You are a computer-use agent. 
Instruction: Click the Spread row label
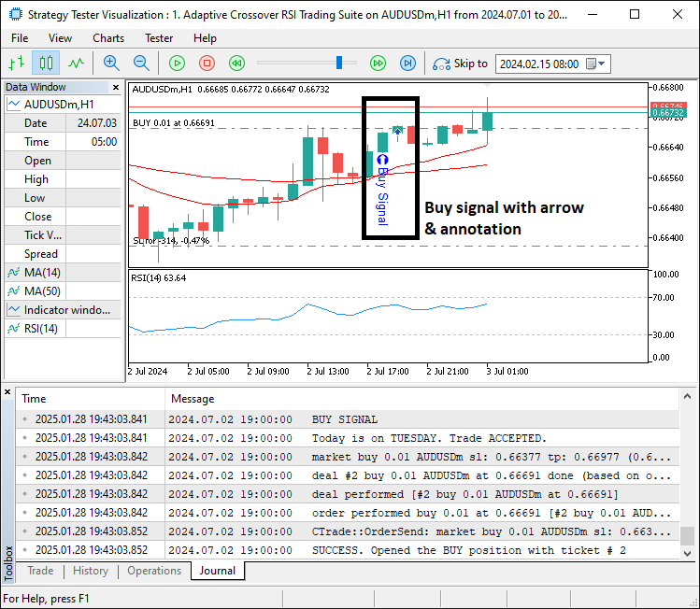click(40, 254)
